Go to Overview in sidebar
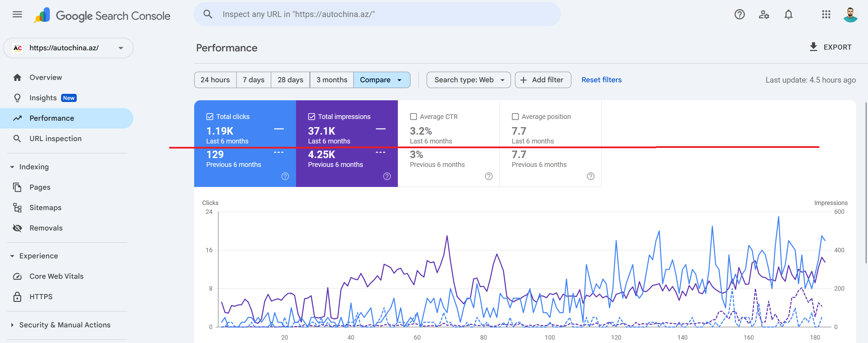 45,78
